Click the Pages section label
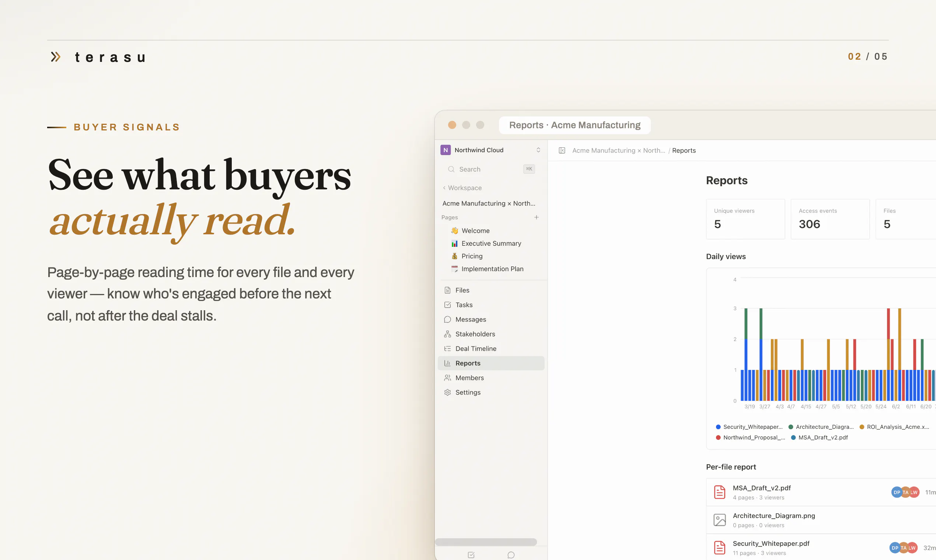This screenshot has width=936, height=560. coord(449,217)
